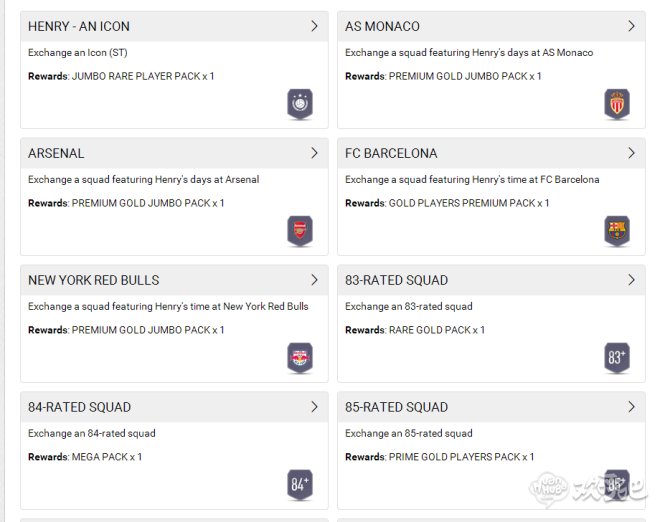Expand the AS Monaco challenge chevron
The image size is (660, 522).
pyautogui.click(x=631, y=26)
